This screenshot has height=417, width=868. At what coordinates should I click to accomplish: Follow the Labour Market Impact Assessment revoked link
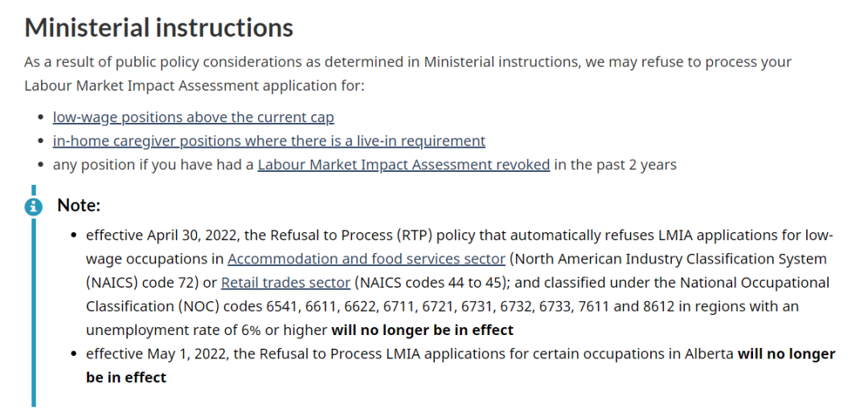coord(403,165)
